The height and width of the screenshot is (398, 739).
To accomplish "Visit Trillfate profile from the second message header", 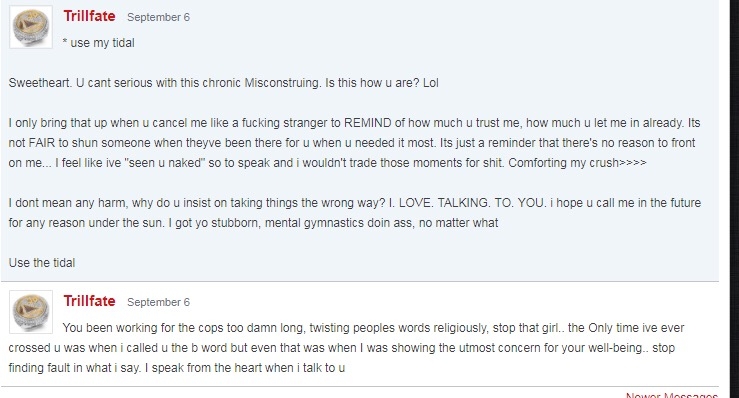I will (90, 301).
